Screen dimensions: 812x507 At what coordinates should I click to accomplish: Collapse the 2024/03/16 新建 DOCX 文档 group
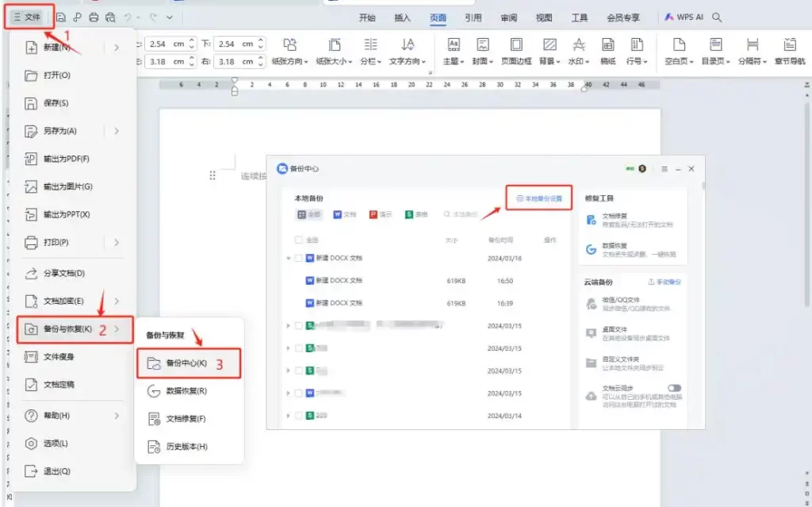point(288,258)
